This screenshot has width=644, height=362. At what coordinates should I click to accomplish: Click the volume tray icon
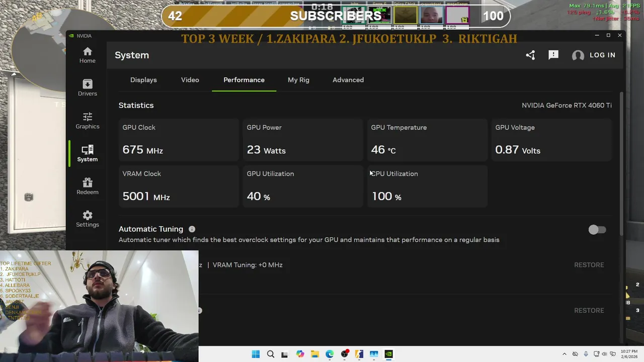coord(604,354)
